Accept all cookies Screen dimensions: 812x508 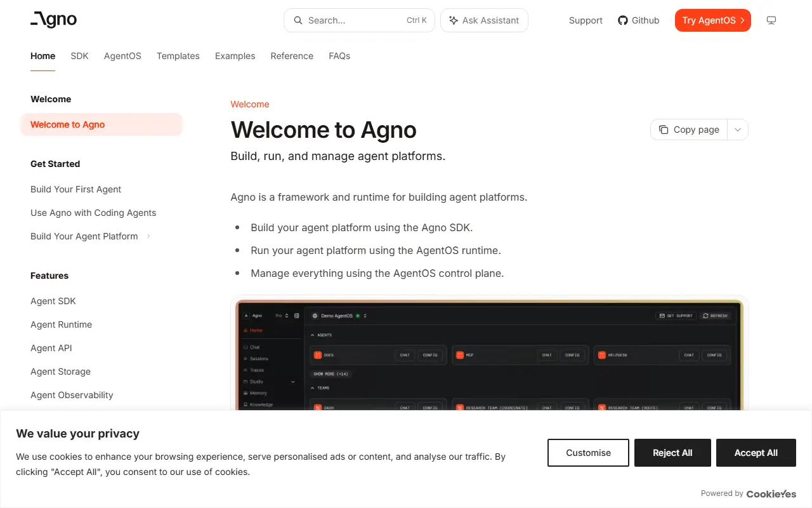click(756, 453)
